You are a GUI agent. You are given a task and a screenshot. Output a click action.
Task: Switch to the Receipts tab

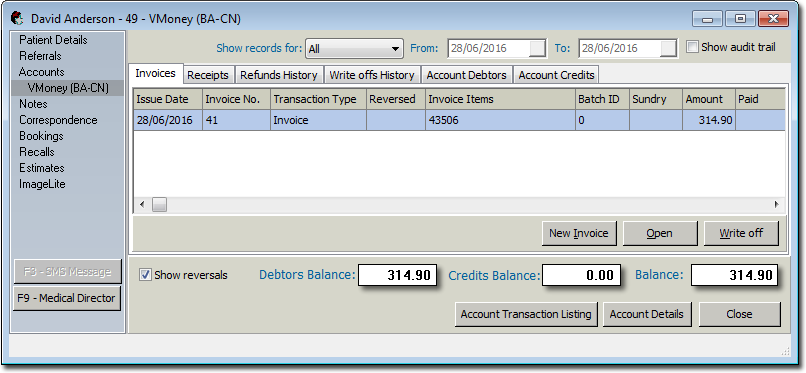tap(208, 75)
